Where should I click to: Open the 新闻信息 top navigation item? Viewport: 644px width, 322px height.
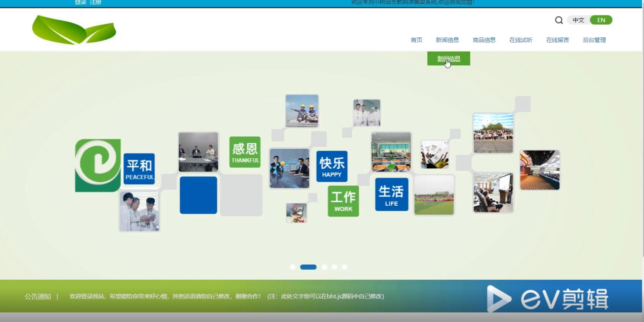(447, 40)
